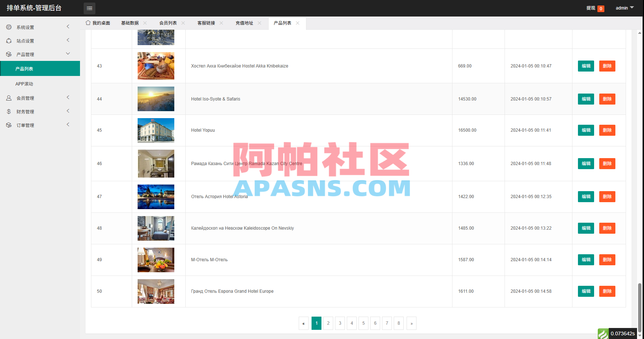The width and height of the screenshot is (644, 339).
Task: Close the 充值地址 tab
Action: (x=259, y=23)
